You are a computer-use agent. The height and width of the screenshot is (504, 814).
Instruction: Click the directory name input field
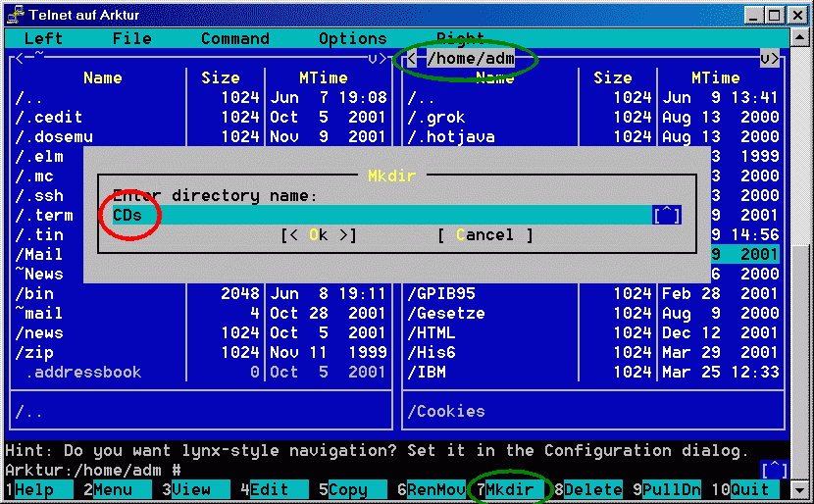click(x=382, y=215)
